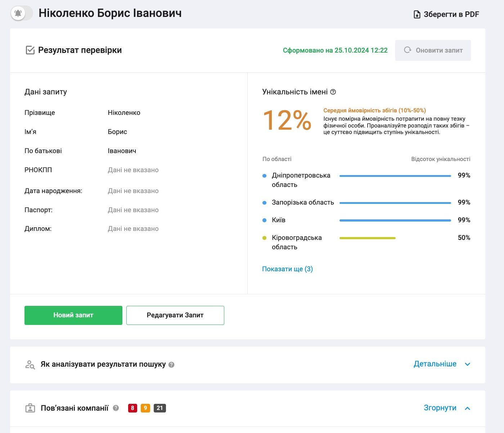Click the Результат перевірки checklist icon
Viewport: 504px width, 433px height.
(x=30, y=50)
